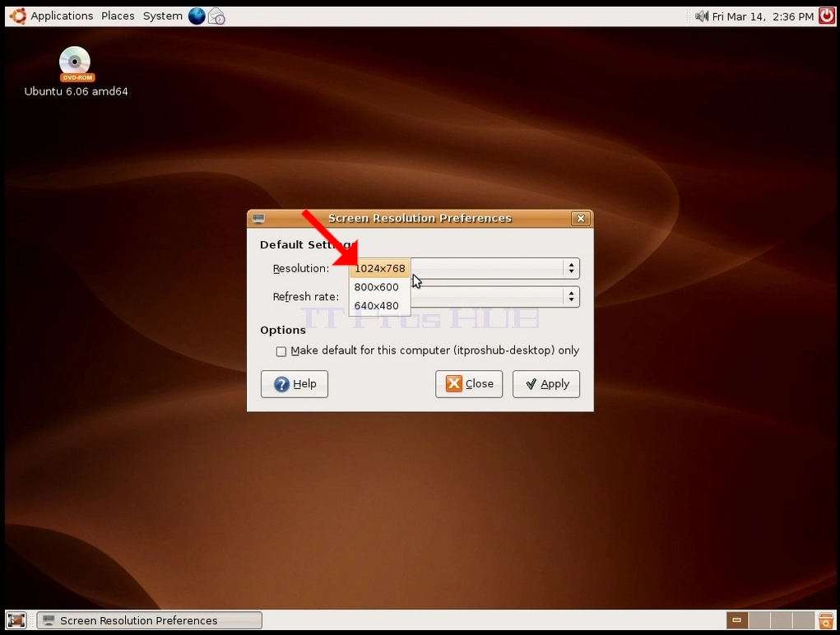Enable Make default for this computer checkbox
This screenshot has width=840, height=635.
click(x=281, y=351)
